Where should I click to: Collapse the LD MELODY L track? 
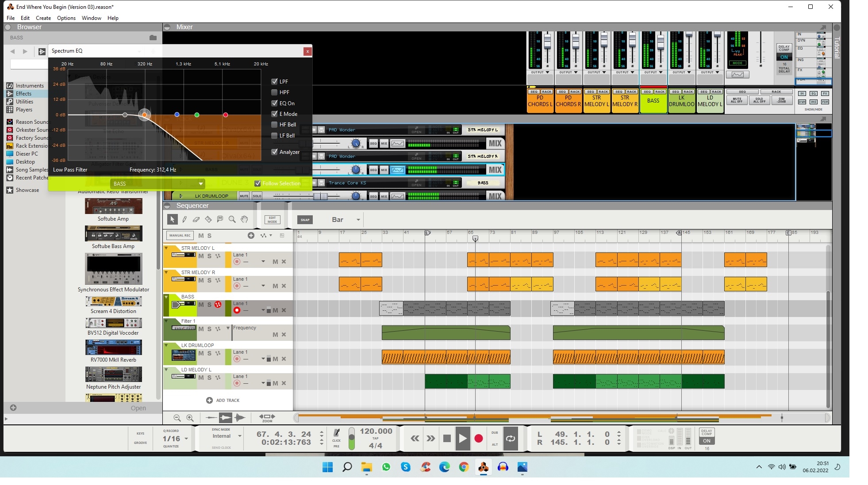point(166,370)
